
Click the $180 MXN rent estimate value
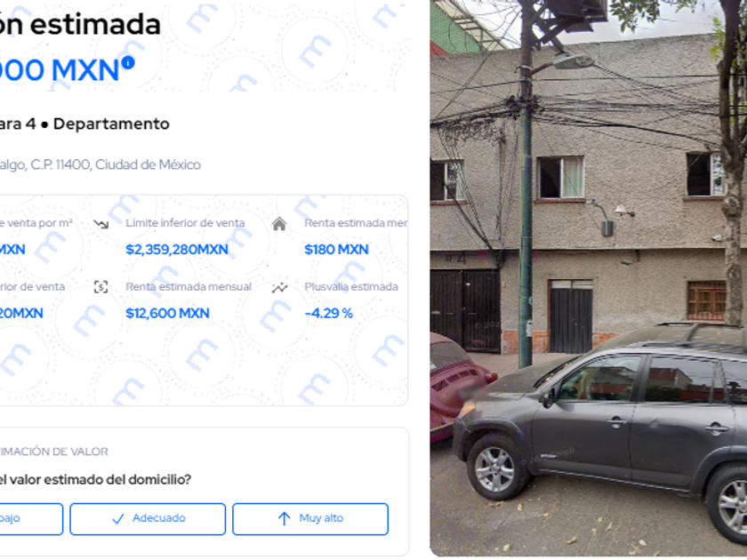pos(336,250)
